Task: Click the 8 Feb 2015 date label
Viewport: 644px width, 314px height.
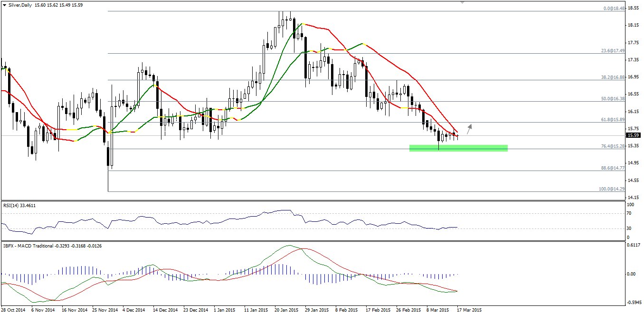Action: tap(347, 310)
